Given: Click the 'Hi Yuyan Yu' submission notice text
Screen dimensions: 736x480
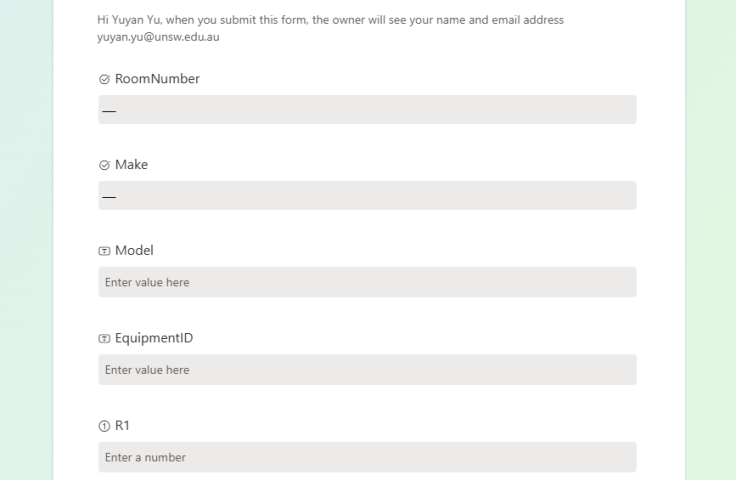Looking at the screenshot, I should point(330,20).
